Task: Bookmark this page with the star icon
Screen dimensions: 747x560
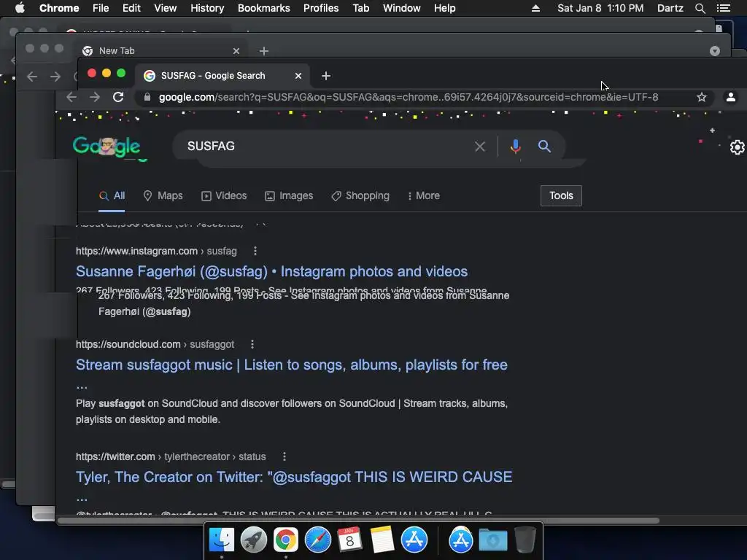Action: pyautogui.click(x=701, y=97)
